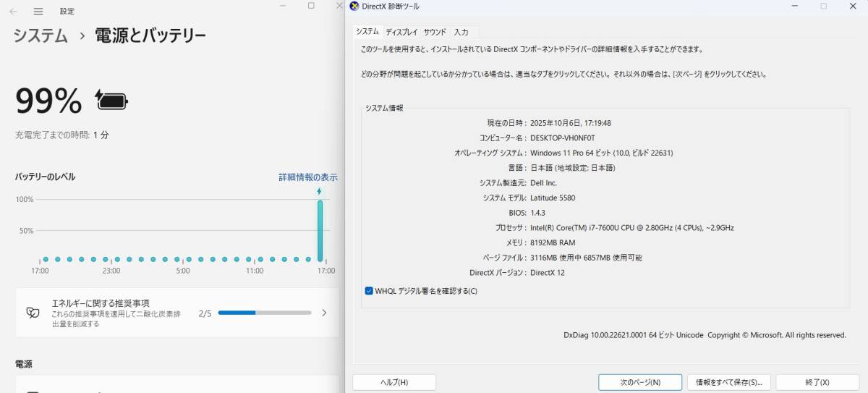
Task: Click the DirectX icon in the title bar
Action: (x=354, y=6)
